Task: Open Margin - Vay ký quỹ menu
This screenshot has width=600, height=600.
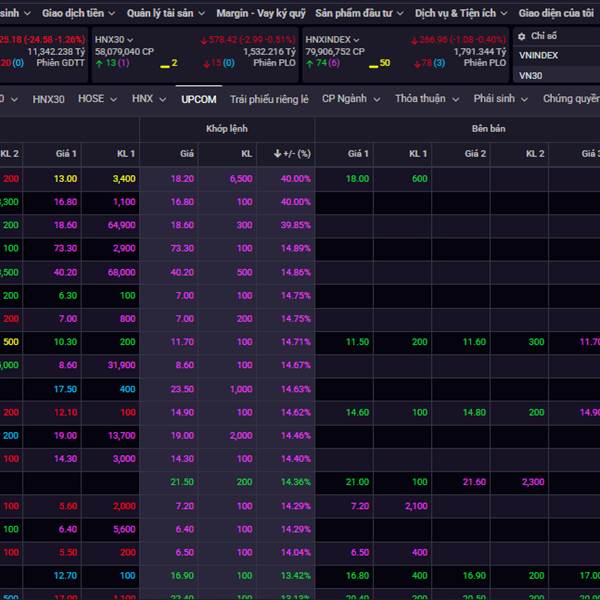Action: pos(261,13)
